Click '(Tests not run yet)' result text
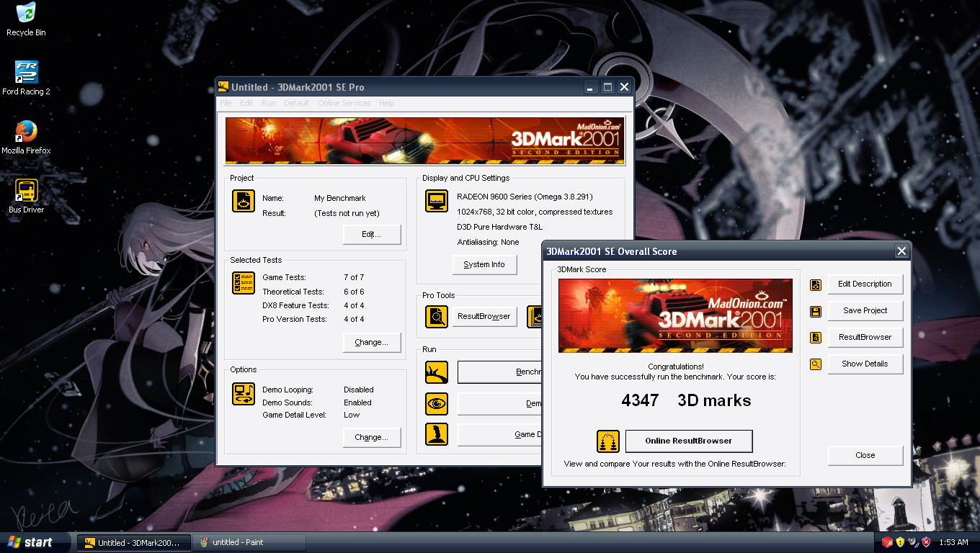This screenshot has height=553, width=980. 347,213
